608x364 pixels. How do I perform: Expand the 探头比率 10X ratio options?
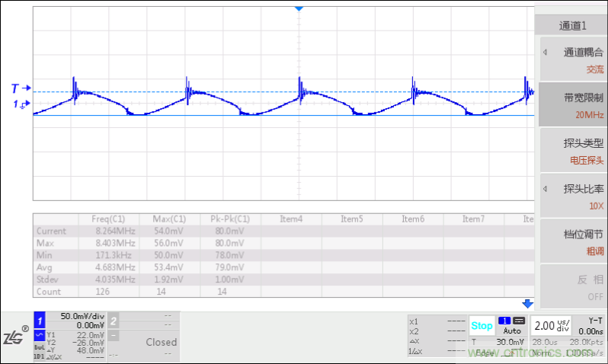tap(573, 196)
